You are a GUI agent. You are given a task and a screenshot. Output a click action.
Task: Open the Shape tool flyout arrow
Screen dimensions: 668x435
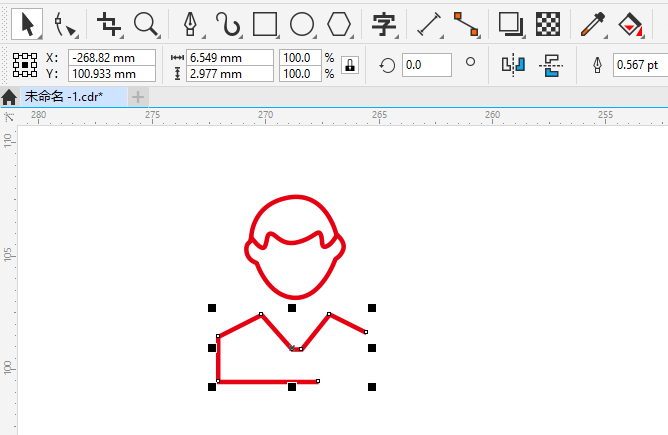point(77,37)
